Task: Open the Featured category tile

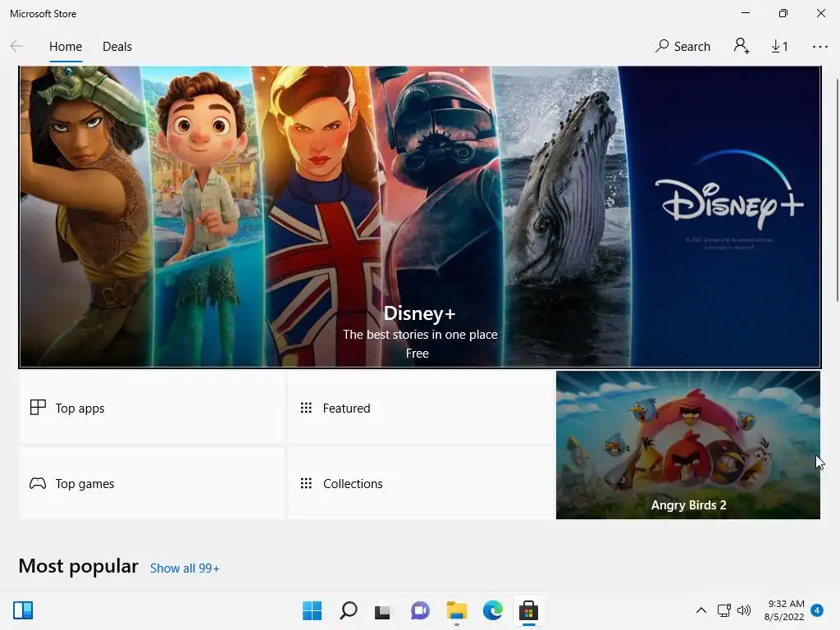Action: click(420, 409)
